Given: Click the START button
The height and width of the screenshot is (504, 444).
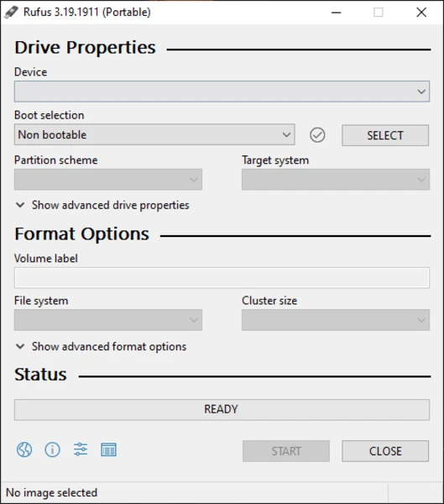Looking at the screenshot, I should point(286,451).
